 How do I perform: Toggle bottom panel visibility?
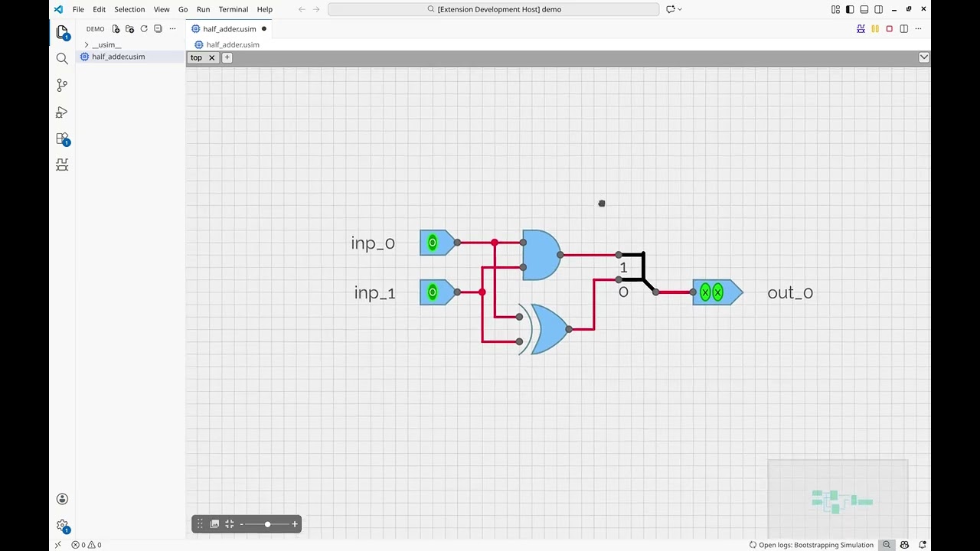coord(864,9)
